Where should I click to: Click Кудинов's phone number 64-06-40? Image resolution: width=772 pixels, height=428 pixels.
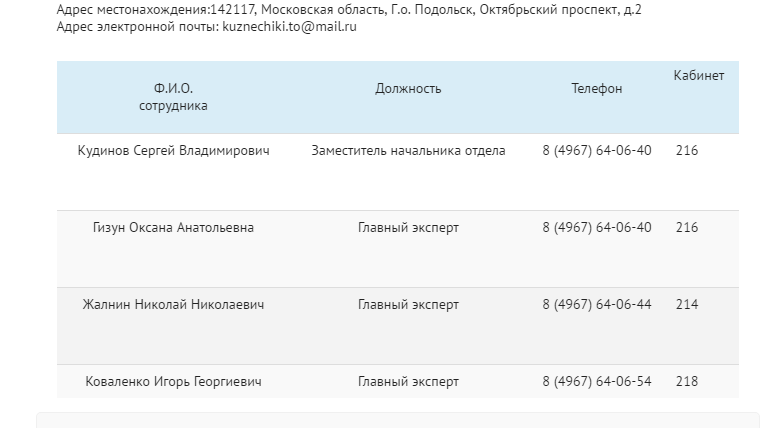pos(596,151)
